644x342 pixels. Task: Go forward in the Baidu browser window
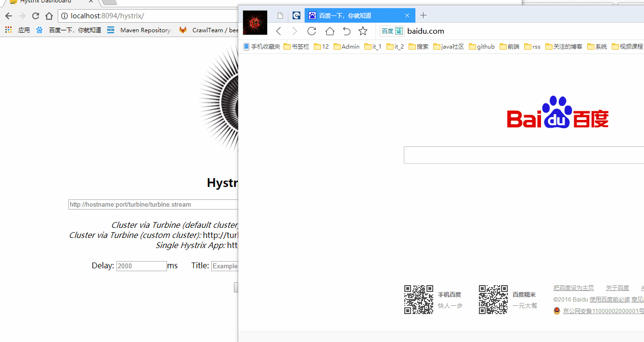295,31
